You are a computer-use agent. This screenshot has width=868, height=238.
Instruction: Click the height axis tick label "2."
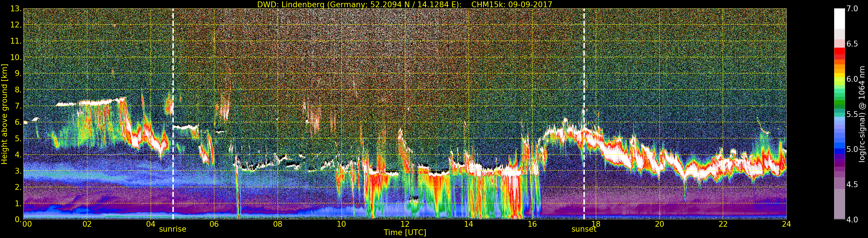coord(18,187)
